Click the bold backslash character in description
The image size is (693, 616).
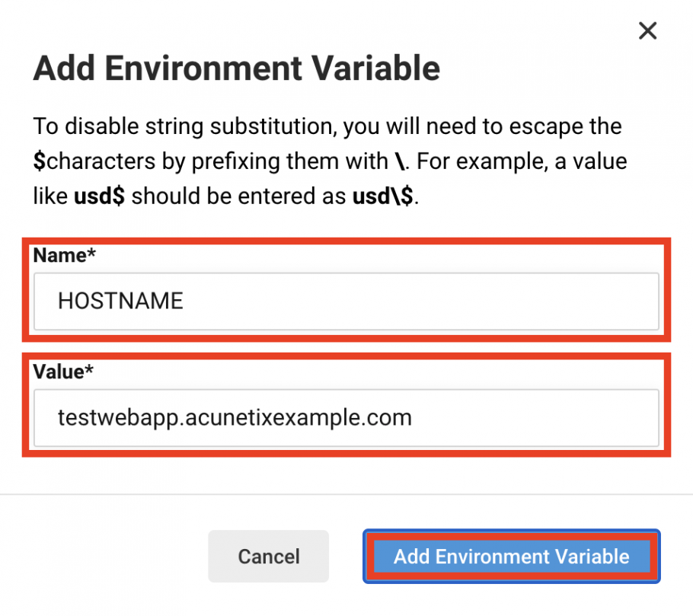click(400, 161)
